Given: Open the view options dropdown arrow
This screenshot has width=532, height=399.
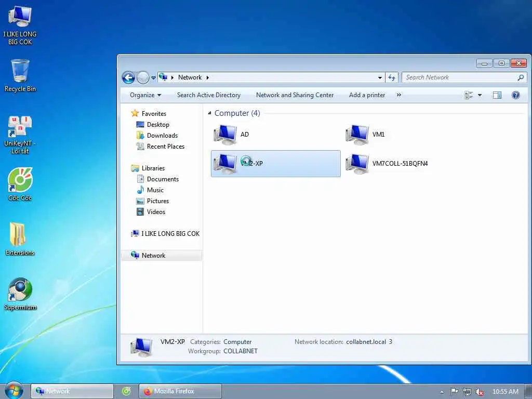Looking at the screenshot, I should 480,96.
